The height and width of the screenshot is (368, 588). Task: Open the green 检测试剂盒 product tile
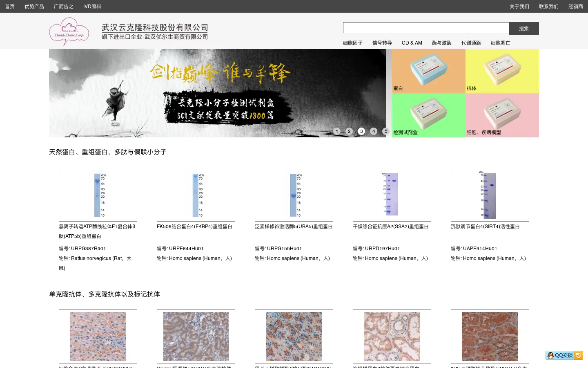(429, 115)
